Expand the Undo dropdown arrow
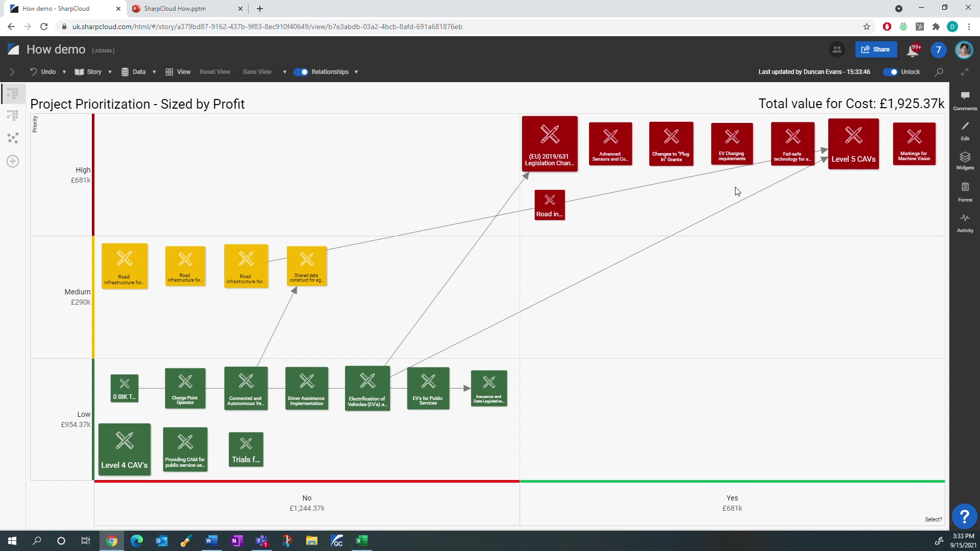 tap(63, 72)
